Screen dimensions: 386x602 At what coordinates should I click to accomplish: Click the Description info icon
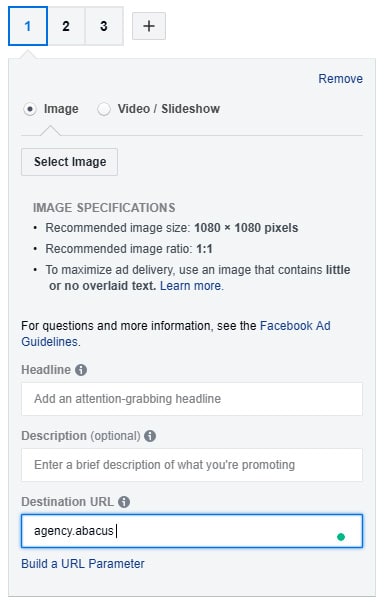coord(150,436)
